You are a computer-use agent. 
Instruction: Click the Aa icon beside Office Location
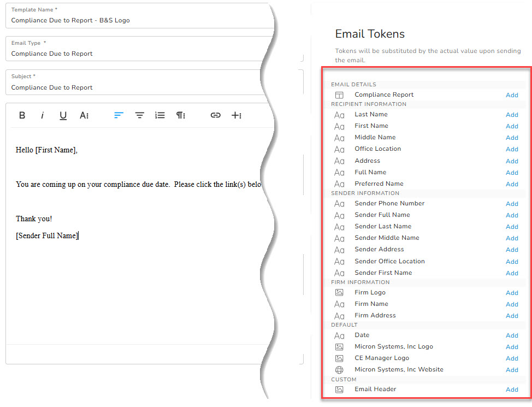coord(339,149)
